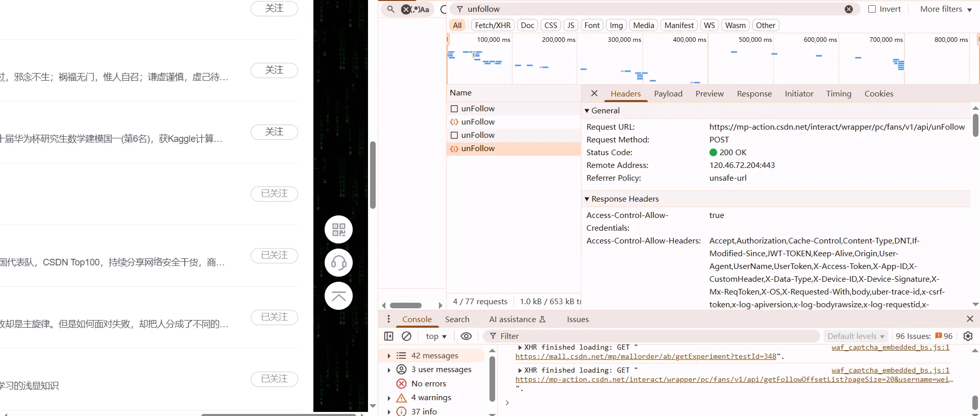Click the headers panel vertical scrollbar
The image size is (980, 416).
tap(975, 125)
